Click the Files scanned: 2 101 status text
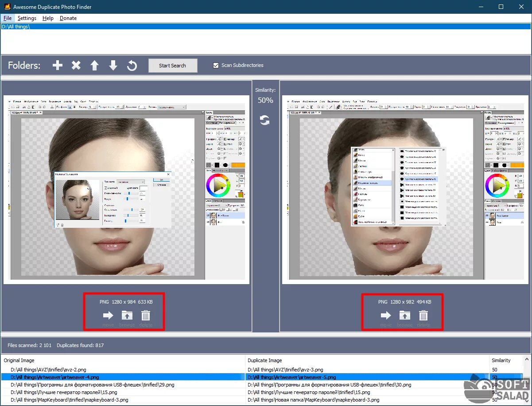This screenshot has width=532, height=406. click(30, 345)
